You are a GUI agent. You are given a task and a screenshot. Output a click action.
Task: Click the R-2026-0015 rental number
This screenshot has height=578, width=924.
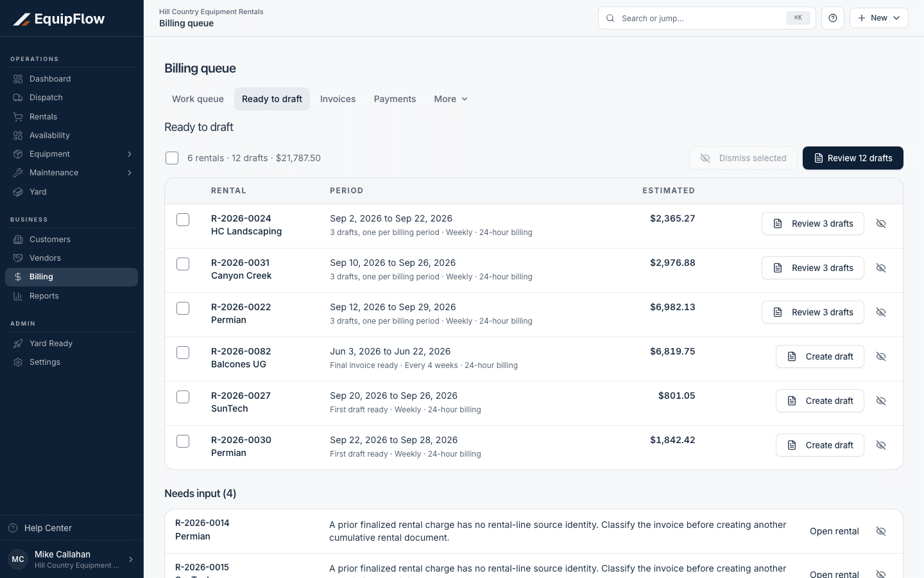tap(202, 567)
